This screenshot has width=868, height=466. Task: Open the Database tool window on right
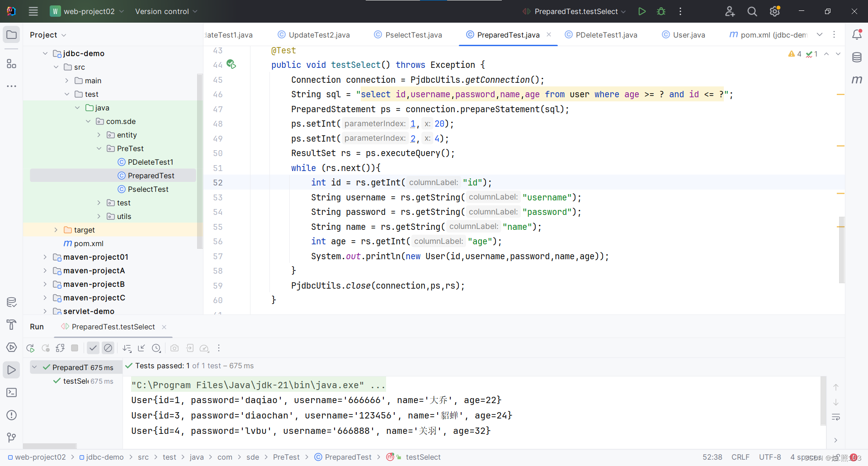pos(857,57)
